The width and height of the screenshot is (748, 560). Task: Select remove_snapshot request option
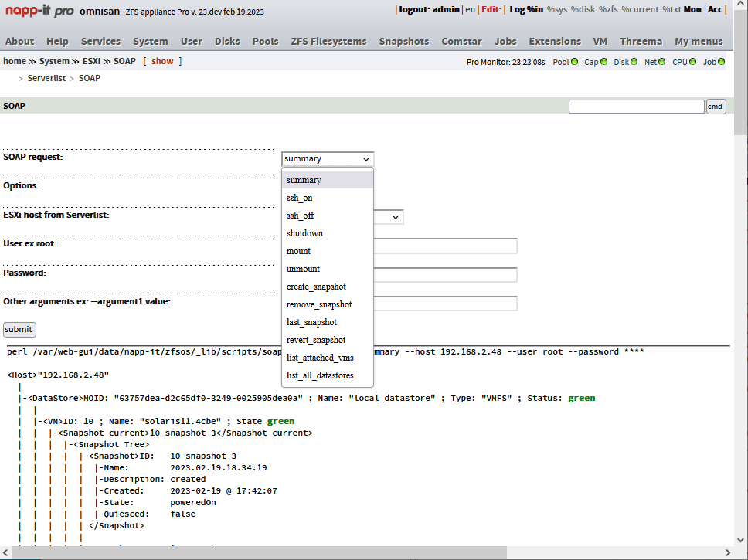coord(328,304)
